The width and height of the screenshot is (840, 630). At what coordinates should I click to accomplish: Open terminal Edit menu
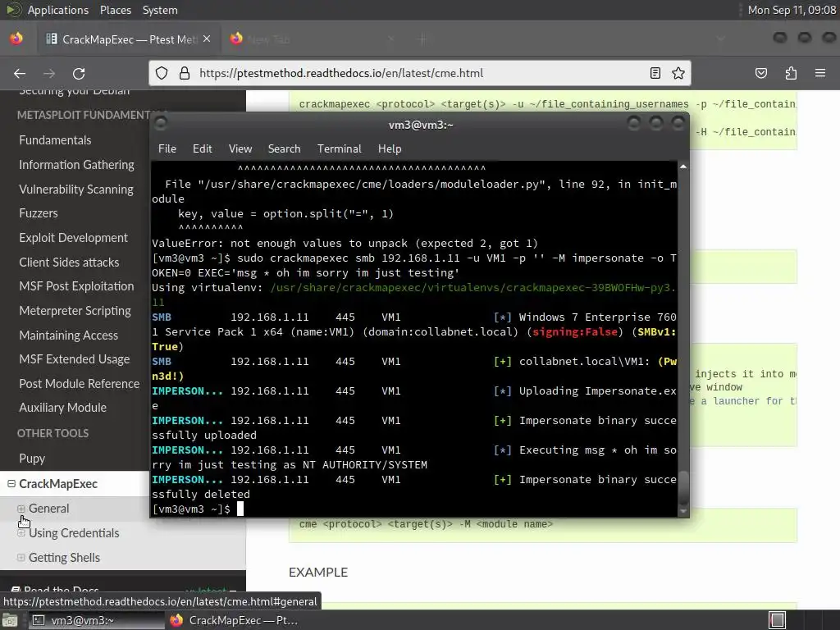(x=203, y=149)
